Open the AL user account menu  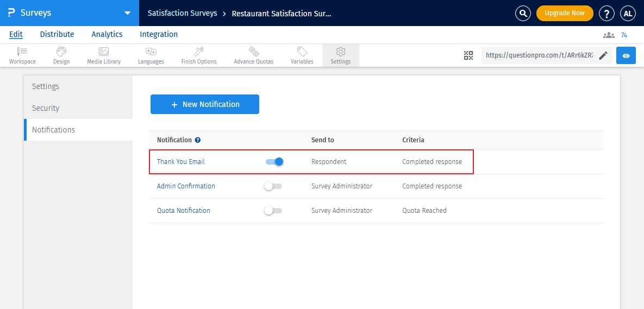pyautogui.click(x=628, y=13)
